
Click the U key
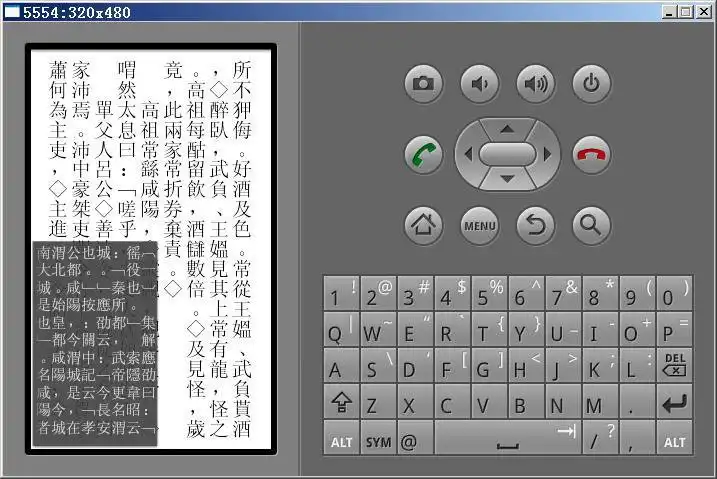(564, 330)
